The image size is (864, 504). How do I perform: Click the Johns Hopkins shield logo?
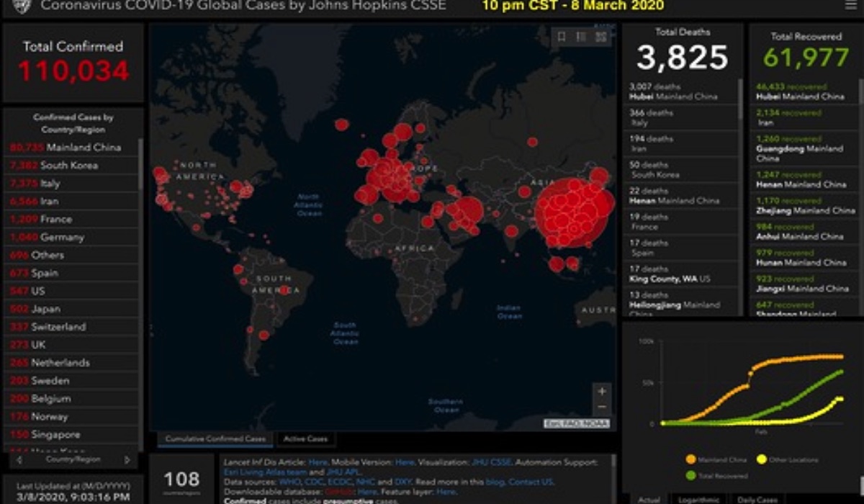pyautogui.click(x=22, y=7)
